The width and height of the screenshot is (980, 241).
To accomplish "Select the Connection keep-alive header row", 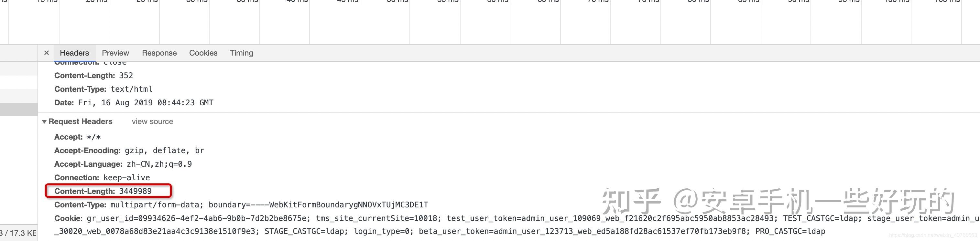I will 102,177.
